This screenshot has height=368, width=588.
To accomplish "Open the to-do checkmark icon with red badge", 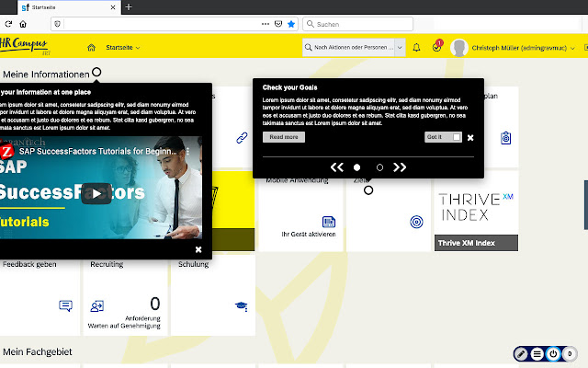I will [x=437, y=47].
